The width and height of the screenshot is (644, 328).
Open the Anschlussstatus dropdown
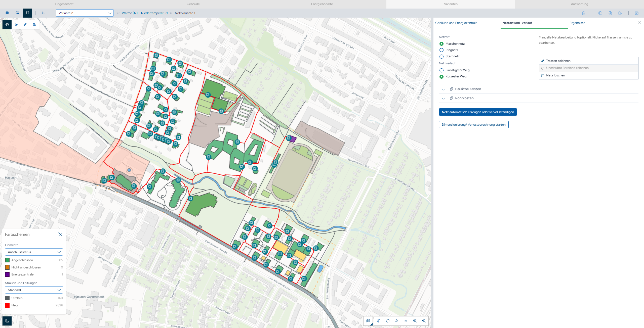pos(34,252)
